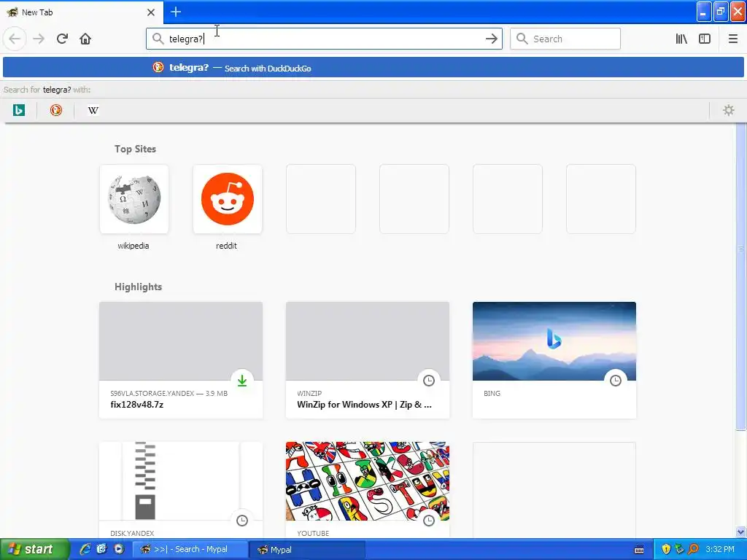Show the sidebars

[705, 39]
